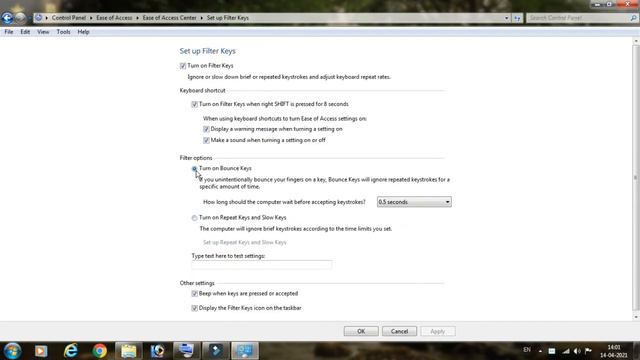Open Internet Explorer from taskbar

[71, 351]
